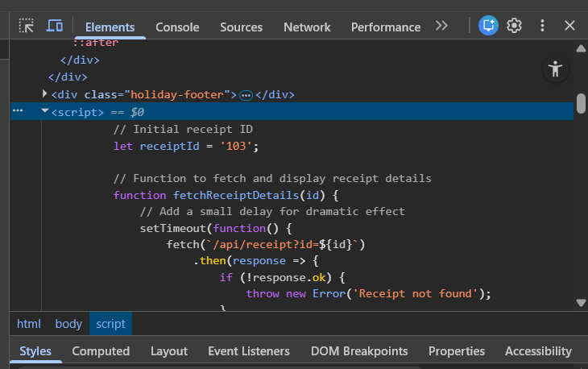Open the Event Listeners pane tab
This screenshot has width=588, height=369.
[249, 351]
